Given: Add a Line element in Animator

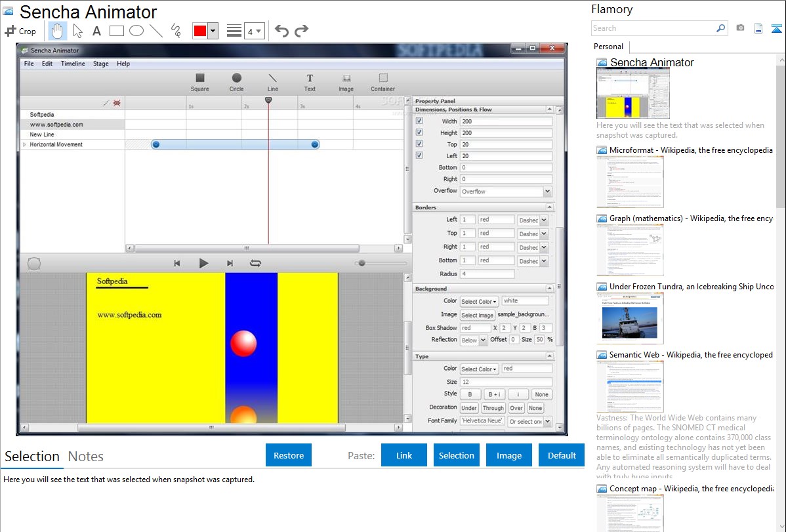Looking at the screenshot, I should pyautogui.click(x=273, y=82).
